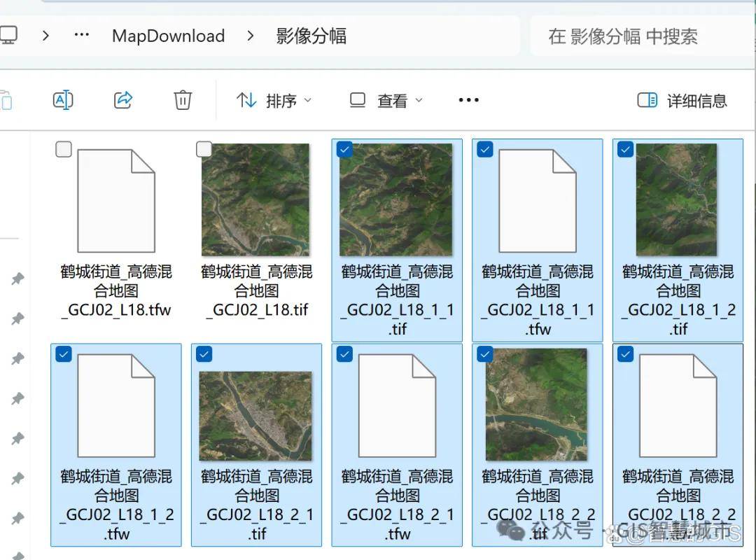Click the L18_1_2.tfw file icon
Screen dimensions: 756x560
pyautogui.click(x=115, y=405)
